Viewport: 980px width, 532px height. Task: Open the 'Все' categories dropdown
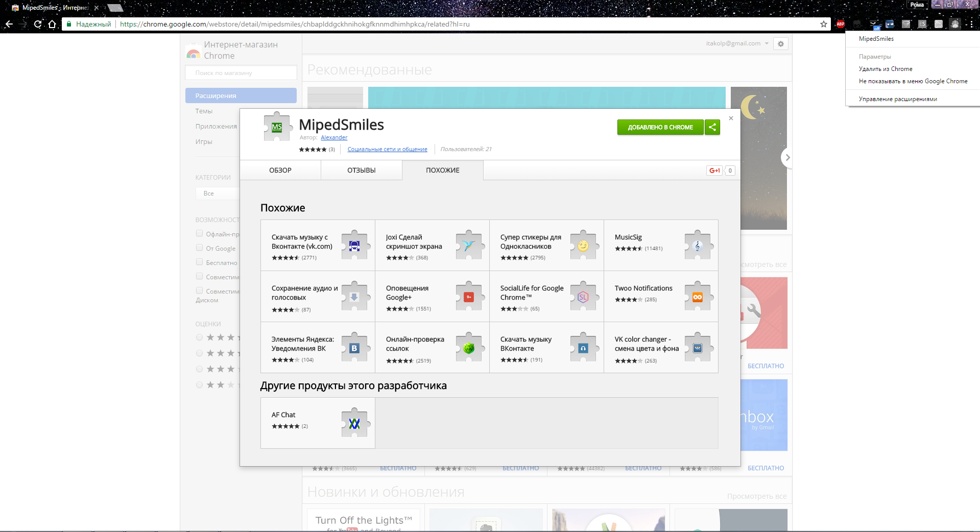click(218, 194)
